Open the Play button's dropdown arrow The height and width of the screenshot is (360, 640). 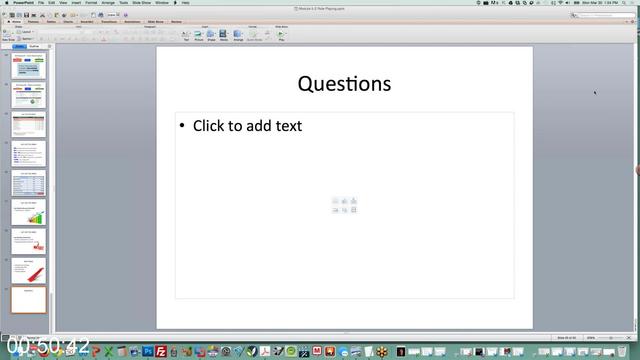tap(286, 33)
